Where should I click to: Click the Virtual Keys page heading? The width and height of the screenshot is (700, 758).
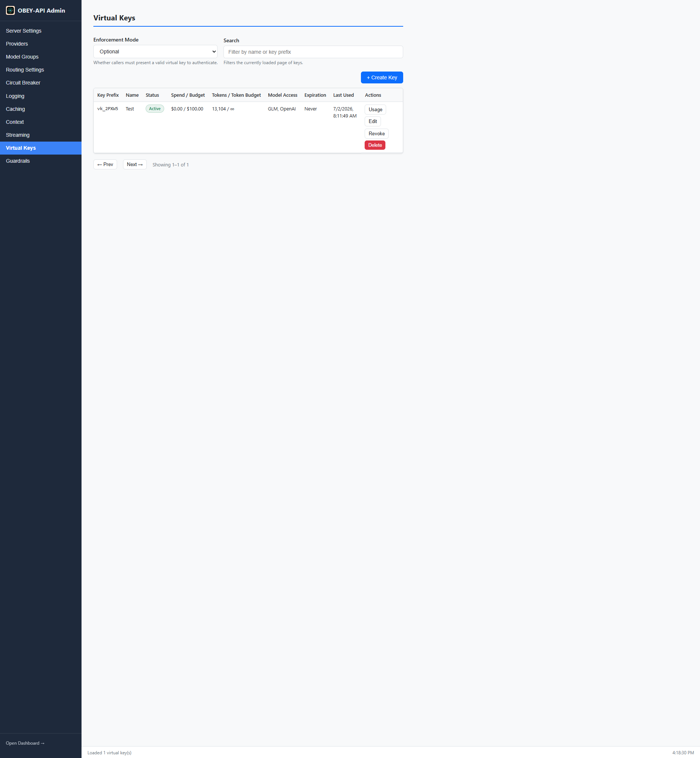click(x=115, y=18)
